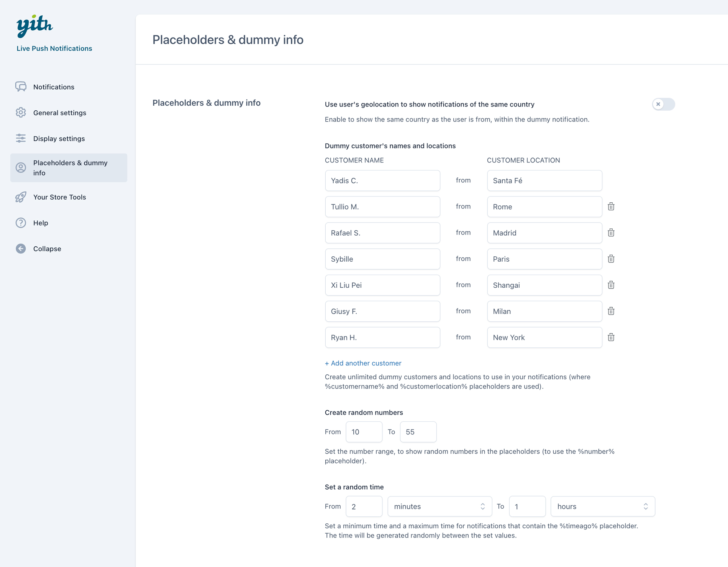The width and height of the screenshot is (728, 567).
Task: Toggle user geolocation for same-country notifications
Action: [x=663, y=104]
